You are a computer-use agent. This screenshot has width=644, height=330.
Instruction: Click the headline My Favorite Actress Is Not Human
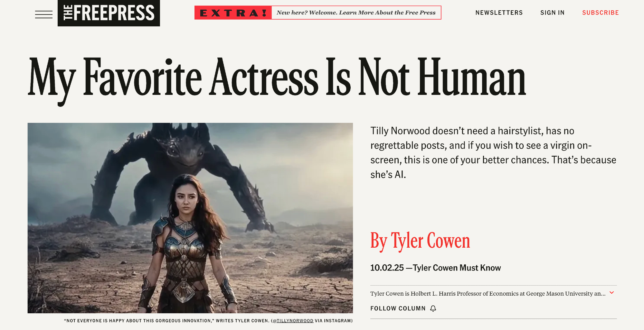[277, 78]
